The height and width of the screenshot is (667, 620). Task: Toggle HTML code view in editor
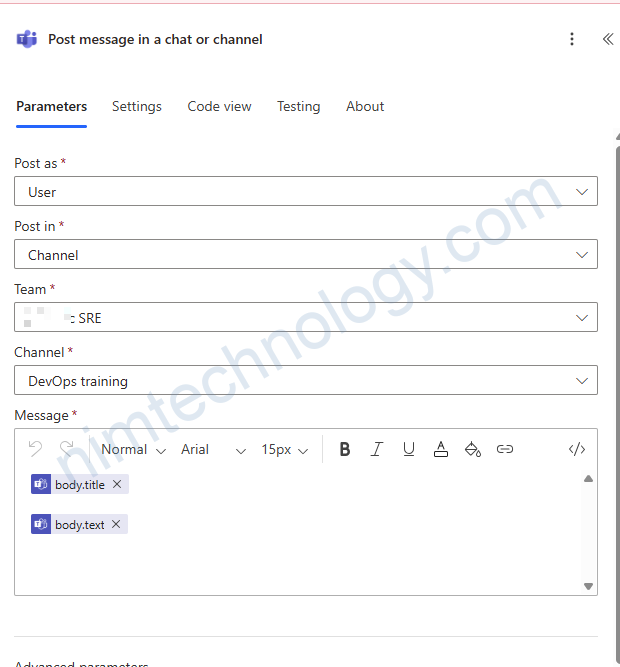tap(577, 450)
